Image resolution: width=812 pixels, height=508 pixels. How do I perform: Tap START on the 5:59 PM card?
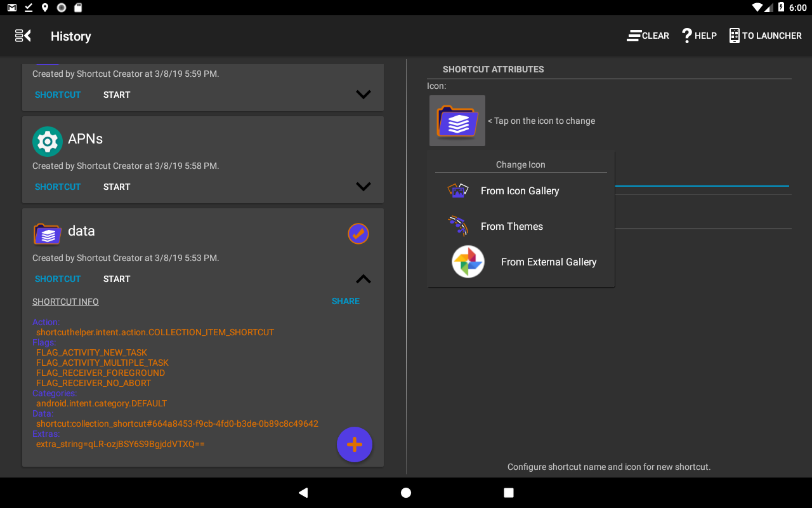pyautogui.click(x=117, y=95)
